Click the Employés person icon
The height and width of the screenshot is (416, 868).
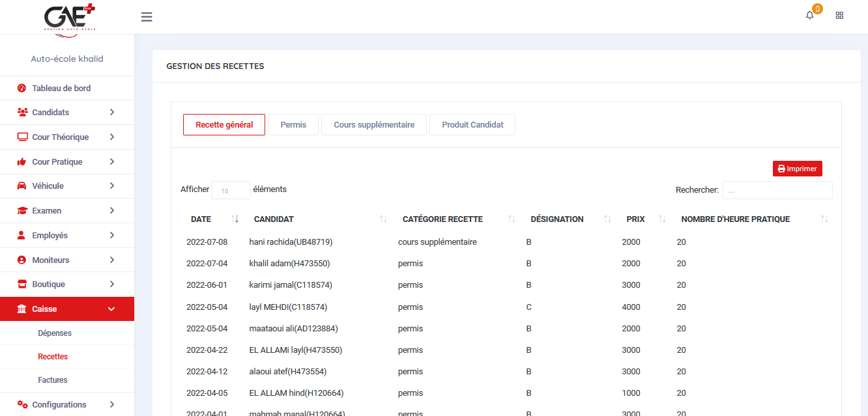pyautogui.click(x=21, y=235)
